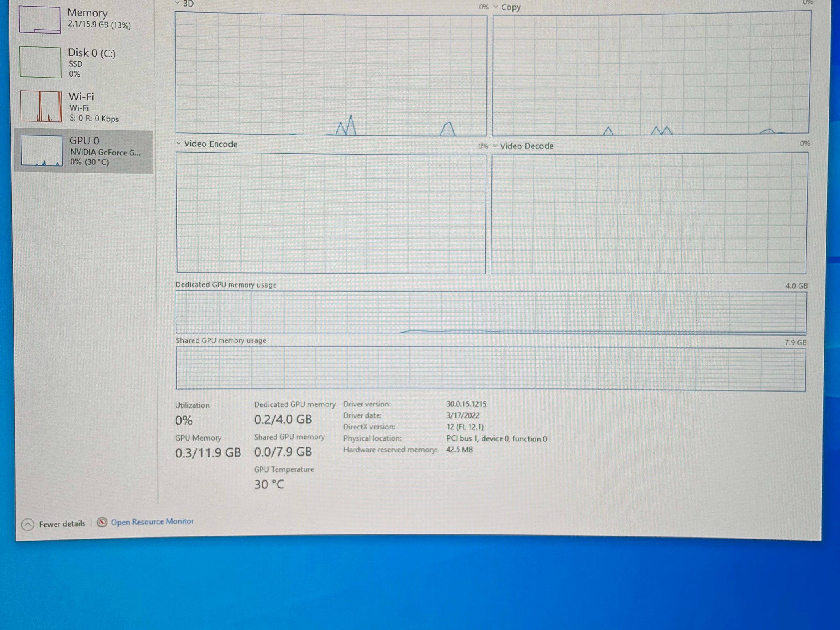
Task: Click the 0.2/4.0 GB dedicated memory value
Action: tap(283, 420)
